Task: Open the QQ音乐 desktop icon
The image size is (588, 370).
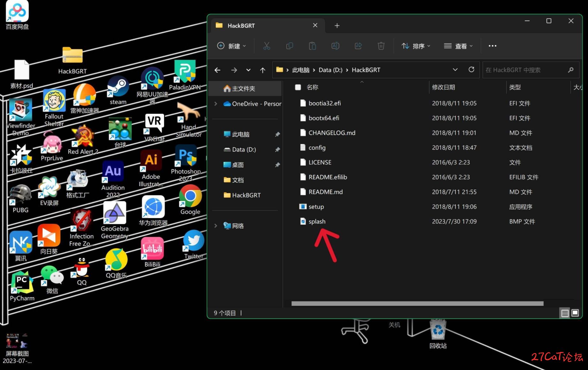Action: click(116, 264)
